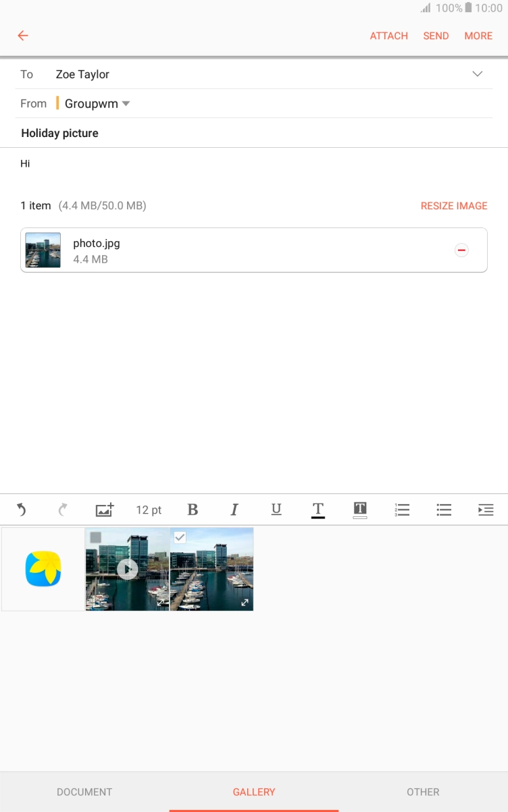Tap the photo.jpg file name

tap(97, 244)
